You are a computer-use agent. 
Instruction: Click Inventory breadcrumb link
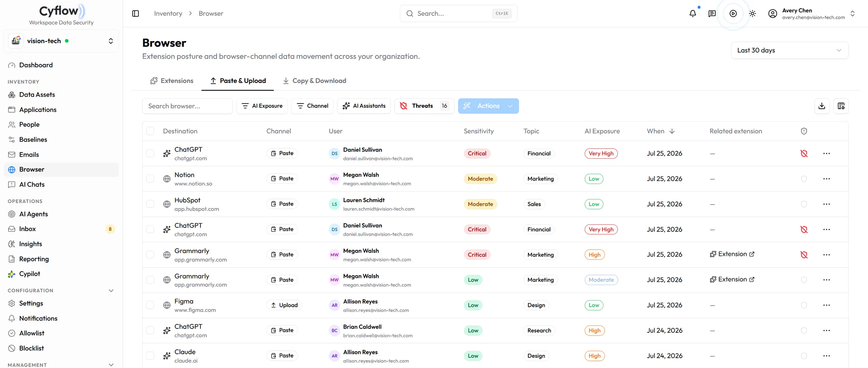168,13
